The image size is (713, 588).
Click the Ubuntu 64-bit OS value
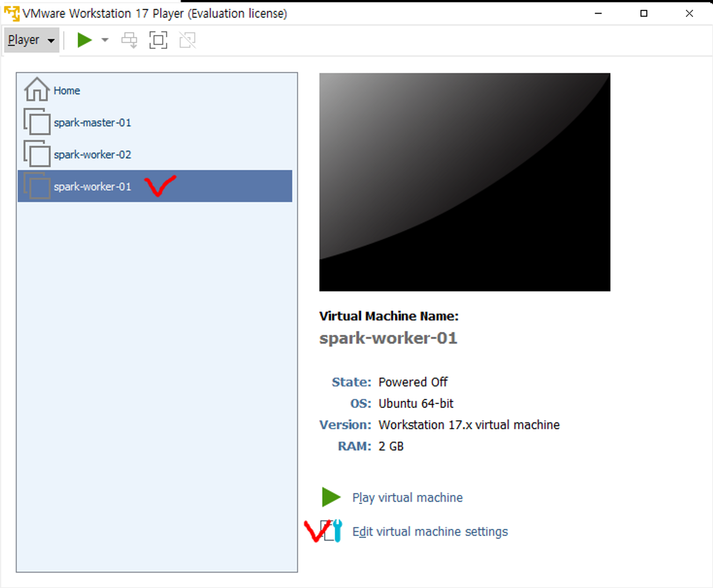[416, 404]
